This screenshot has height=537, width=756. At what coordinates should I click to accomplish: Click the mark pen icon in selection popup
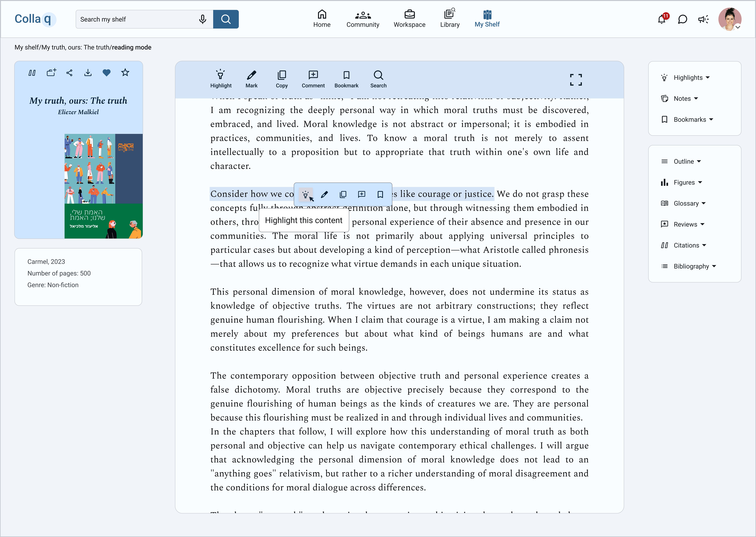[x=324, y=194]
